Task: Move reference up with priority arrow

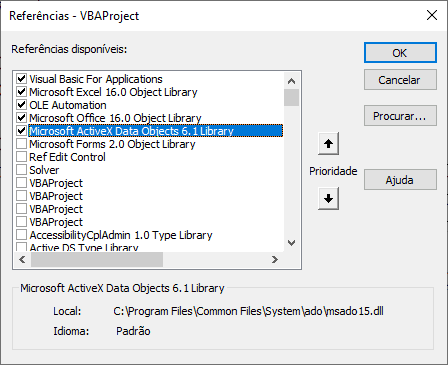Action: click(x=328, y=144)
